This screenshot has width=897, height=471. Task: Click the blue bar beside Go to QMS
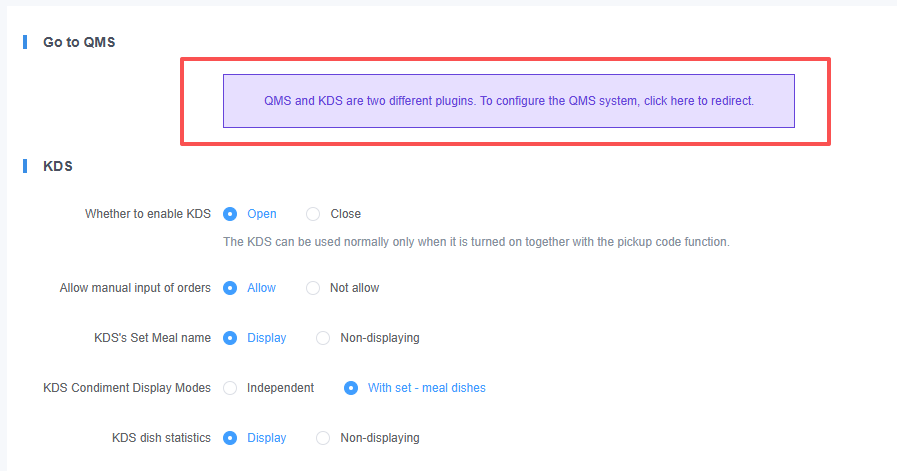click(25, 43)
